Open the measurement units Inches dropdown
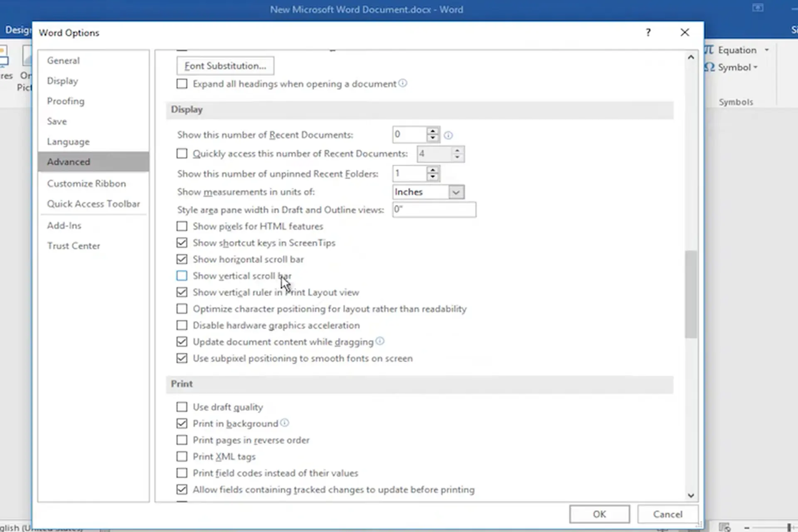798x532 pixels. pos(456,192)
